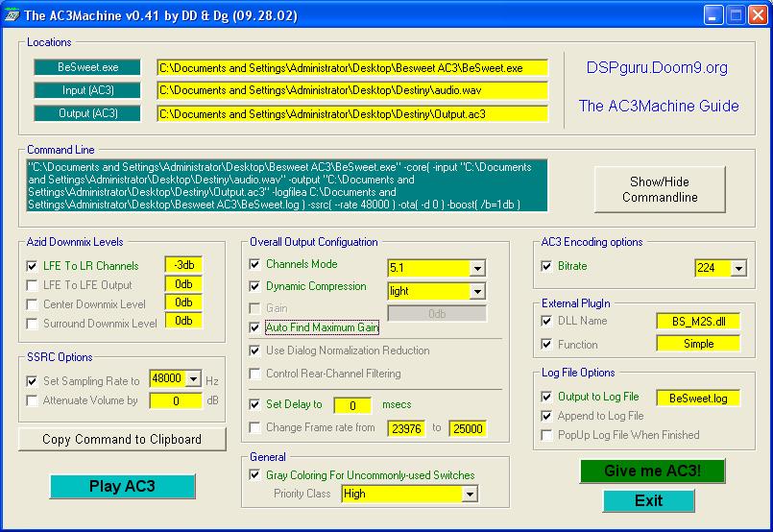Toggle Set Delay to checkbox
Image resolution: width=773 pixels, height=532 pixels.
coord(254,405)
